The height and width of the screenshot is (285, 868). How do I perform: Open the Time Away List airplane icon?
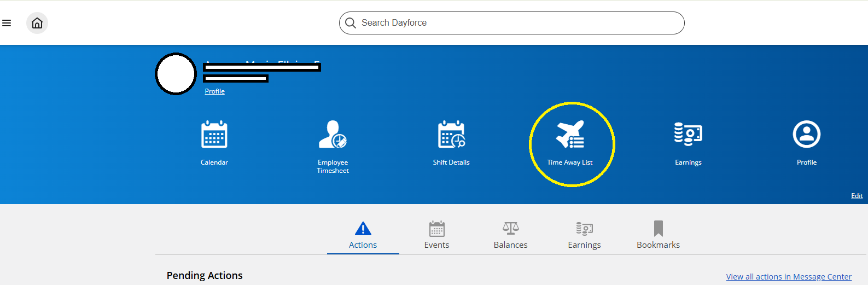point(570,135)
